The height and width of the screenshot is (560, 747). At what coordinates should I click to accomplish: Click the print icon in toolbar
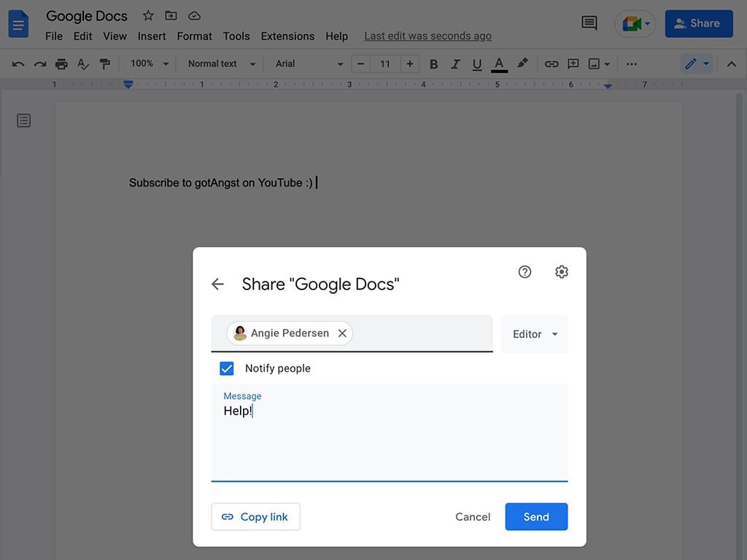[x=62, y=64]
